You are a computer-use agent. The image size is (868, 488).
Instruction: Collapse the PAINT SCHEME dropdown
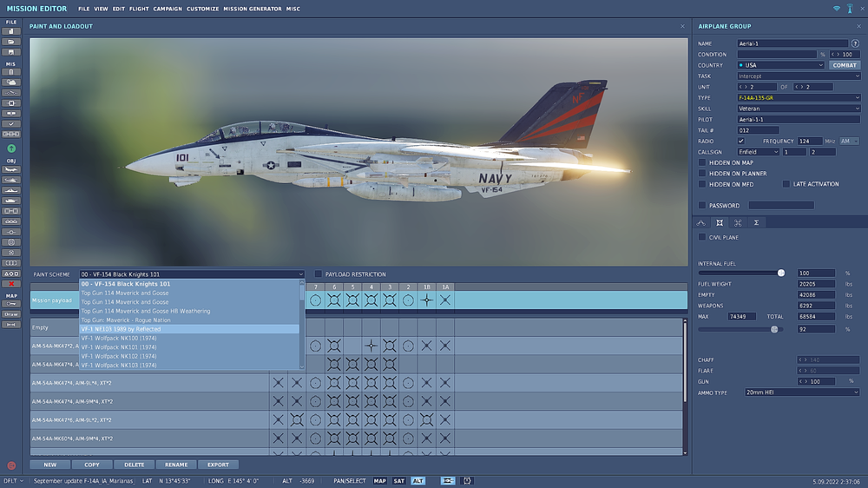click(192, 274)
